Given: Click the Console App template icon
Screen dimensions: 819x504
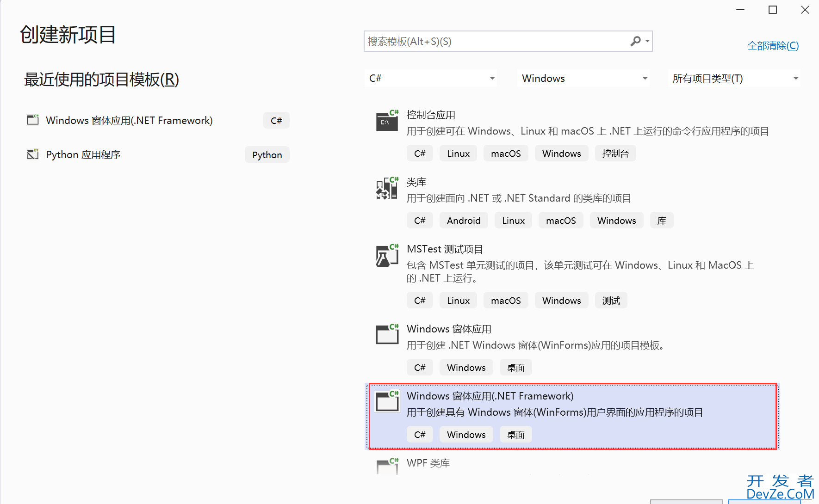Looking at the screenshot, I should click(x=387, y=121).
